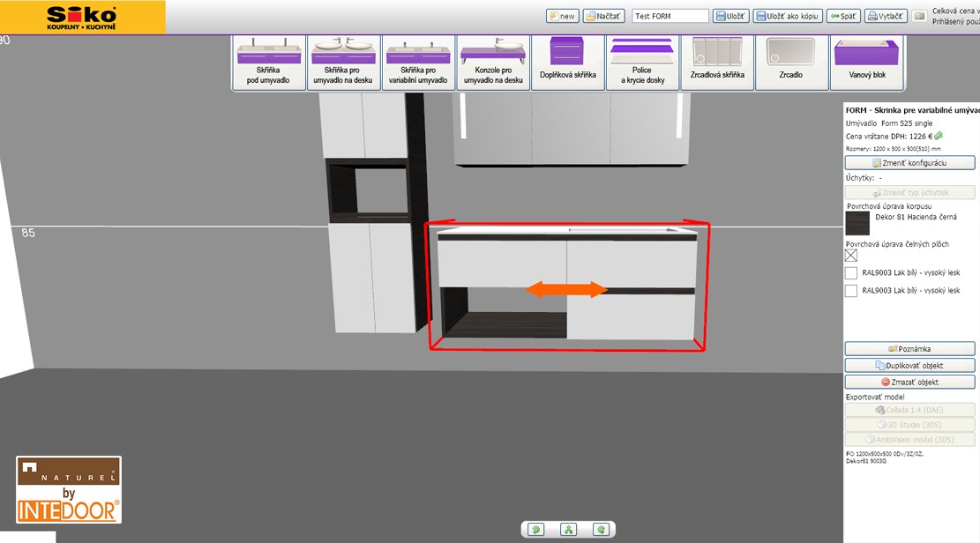
Task: Pick the Dekor 81 Hacienda černá swatch
Action: pyautogui.click(x=857, y=223)
